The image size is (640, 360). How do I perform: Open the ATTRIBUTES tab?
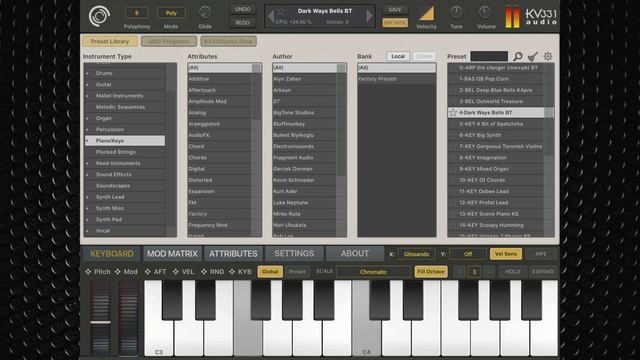point(233,253)
